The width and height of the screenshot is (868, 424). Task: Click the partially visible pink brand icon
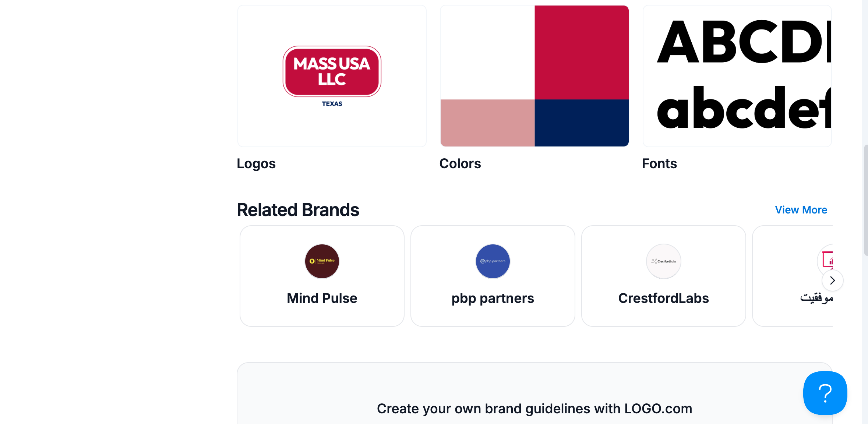(827, 259)
